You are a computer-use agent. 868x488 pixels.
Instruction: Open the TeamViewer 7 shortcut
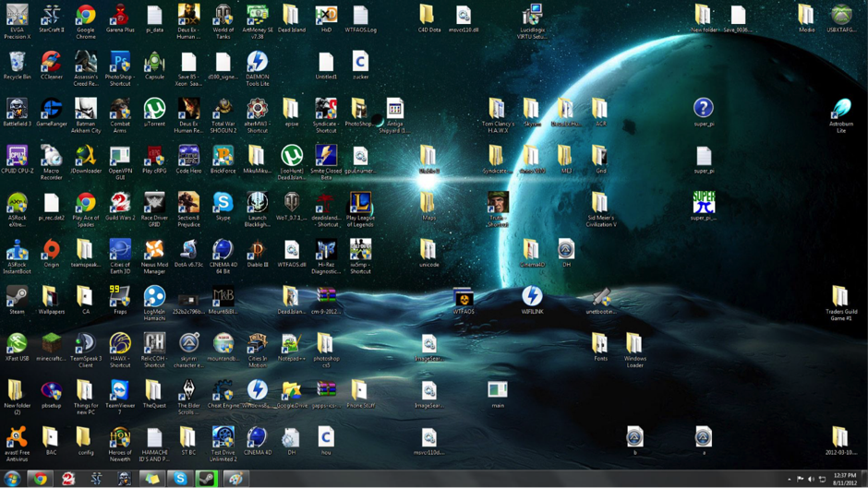120,390
